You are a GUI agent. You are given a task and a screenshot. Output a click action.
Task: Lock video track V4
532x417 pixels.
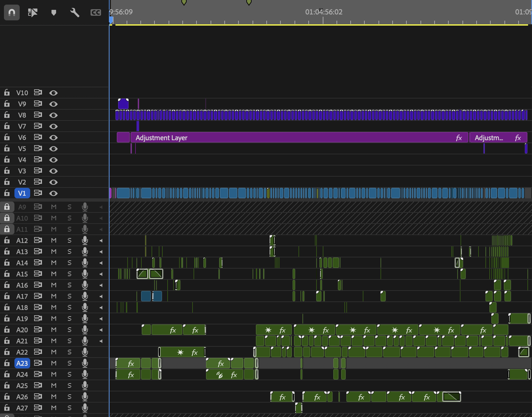pyautogui.click(x=7, y=160)
